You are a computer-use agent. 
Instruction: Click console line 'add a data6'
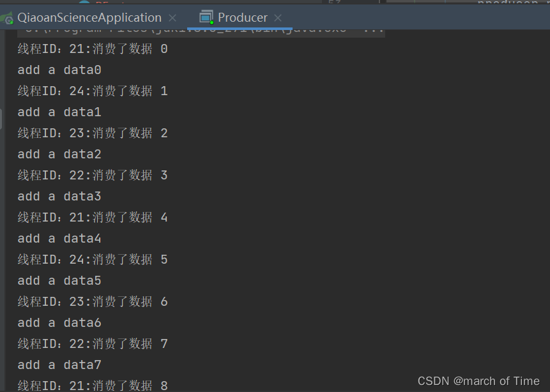(x=59, y=322)
